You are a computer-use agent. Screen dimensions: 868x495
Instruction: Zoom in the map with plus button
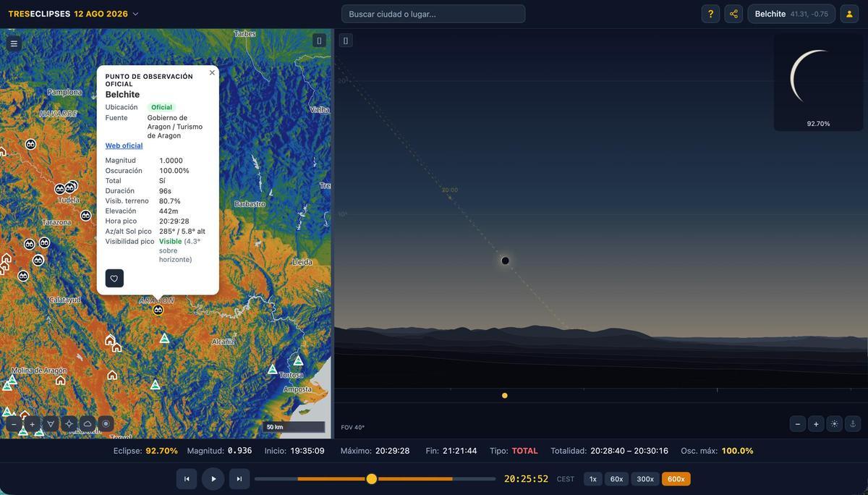coord(32,424)
